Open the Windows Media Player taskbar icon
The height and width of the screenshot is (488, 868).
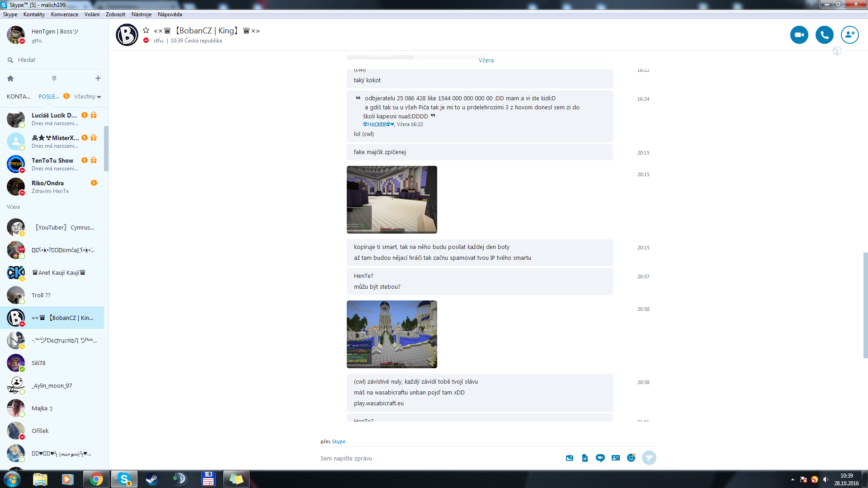[x=68, y=479]
